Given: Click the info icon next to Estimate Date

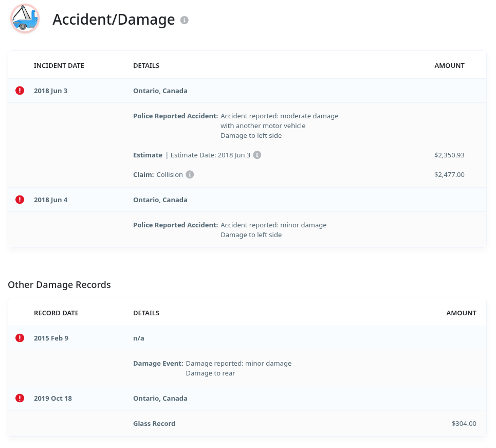Looking at the screenshot, I should pos(257,155).
